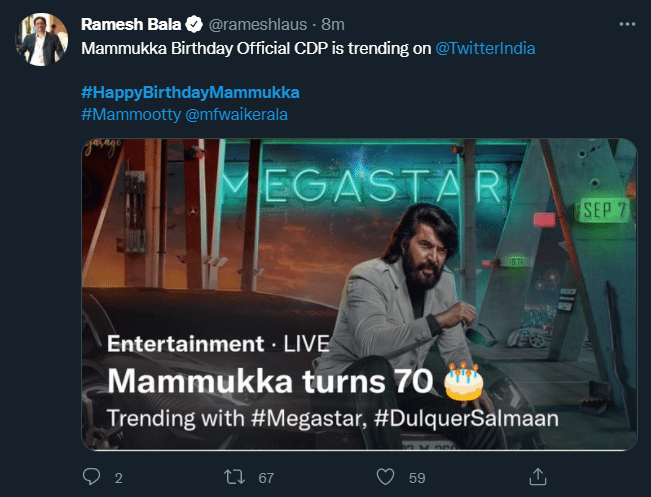Open the Ramesh Bala display name
The image size is (651, 497).
[130, 23]
